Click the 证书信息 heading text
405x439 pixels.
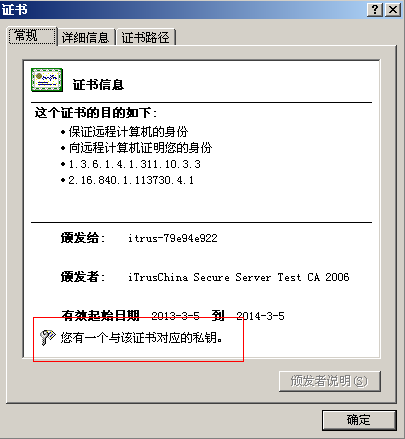click(x=98, y=85)
